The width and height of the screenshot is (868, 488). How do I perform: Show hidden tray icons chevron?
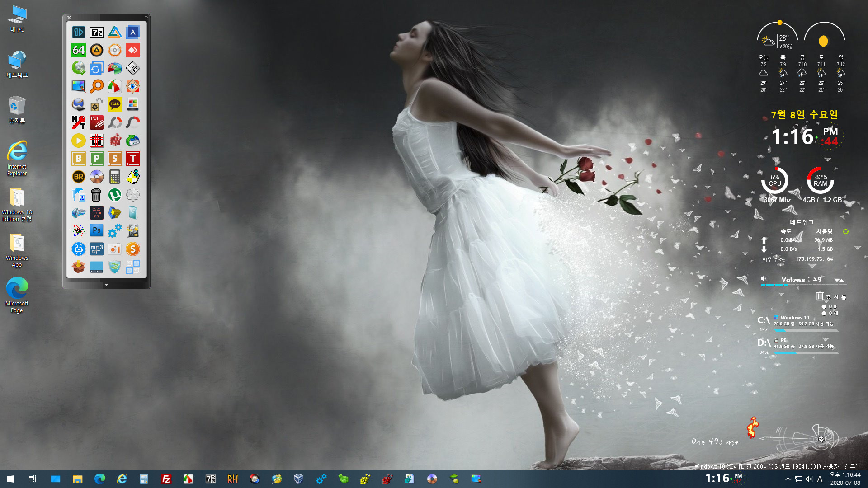(788, 479)
